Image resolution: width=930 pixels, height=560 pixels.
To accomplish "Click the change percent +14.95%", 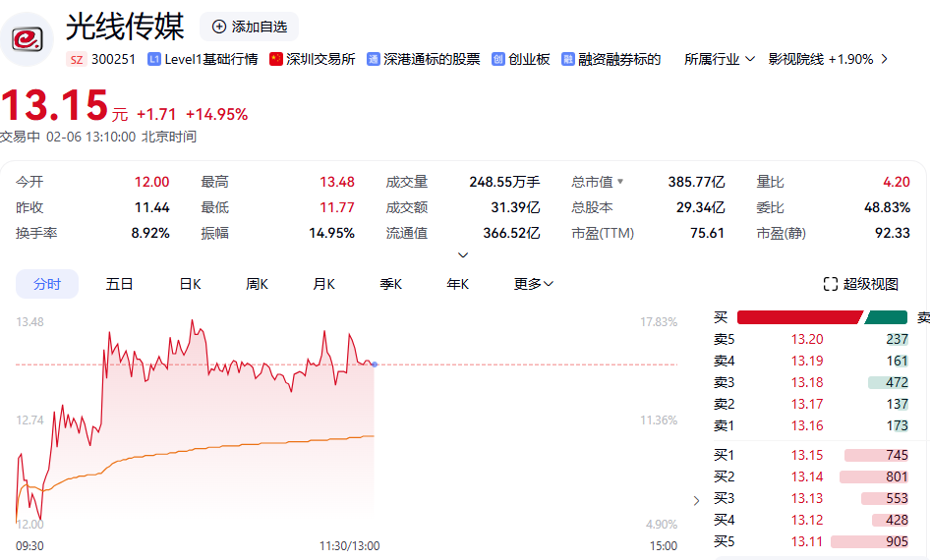I will (x=216, y=114).
